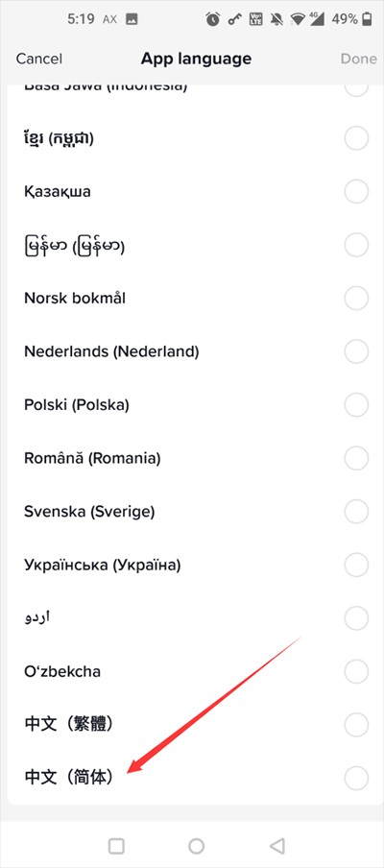Select the 中文（繁體）radio button
The image size is (384, 868).
tap(356, 724)
